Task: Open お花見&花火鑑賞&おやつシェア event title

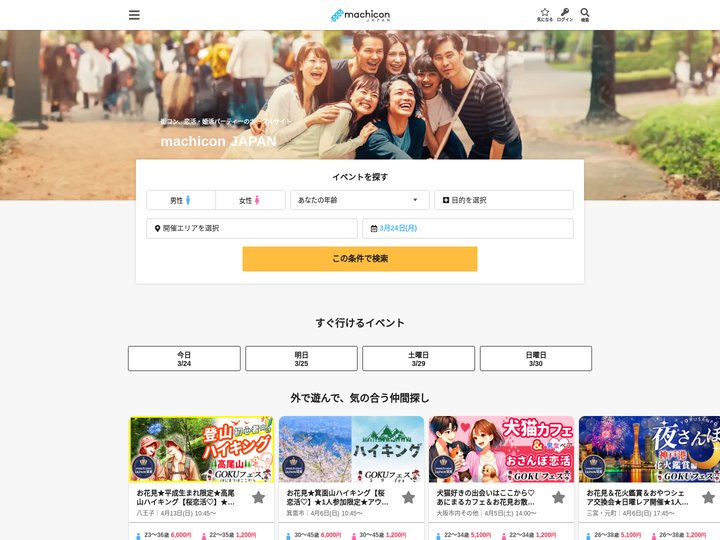Action: click(637, 497)
